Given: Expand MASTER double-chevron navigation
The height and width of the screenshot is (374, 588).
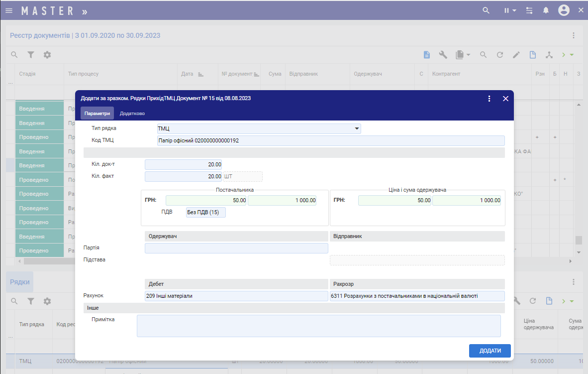Looking at the screenshot, I should click(x=85, y=11).
